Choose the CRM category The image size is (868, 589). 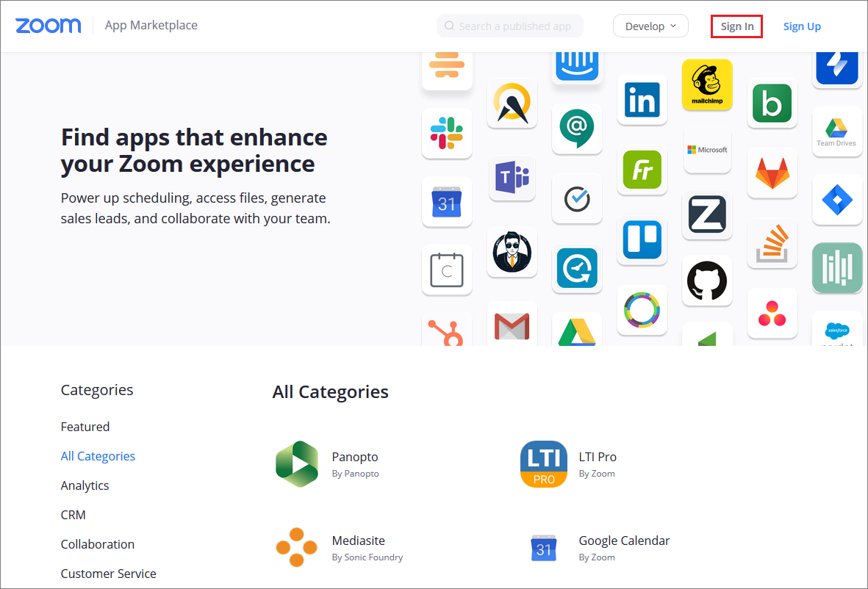73,515
